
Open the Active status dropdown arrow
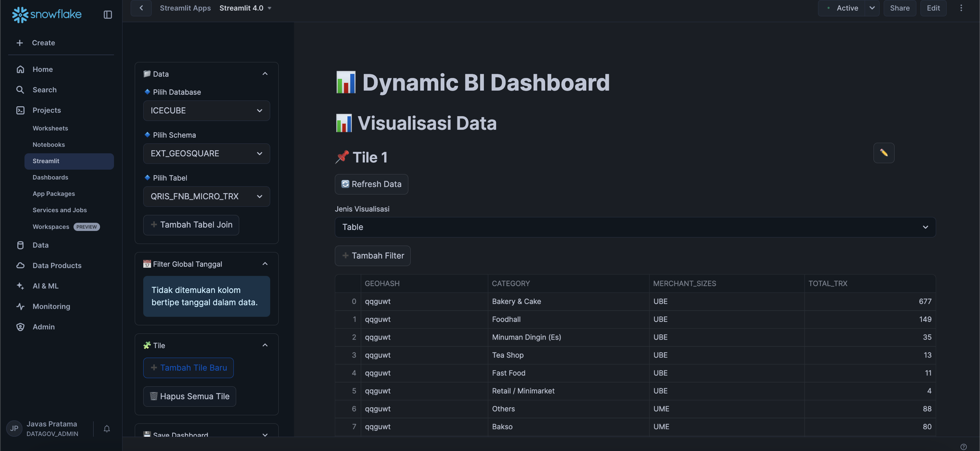coord(872,8)
